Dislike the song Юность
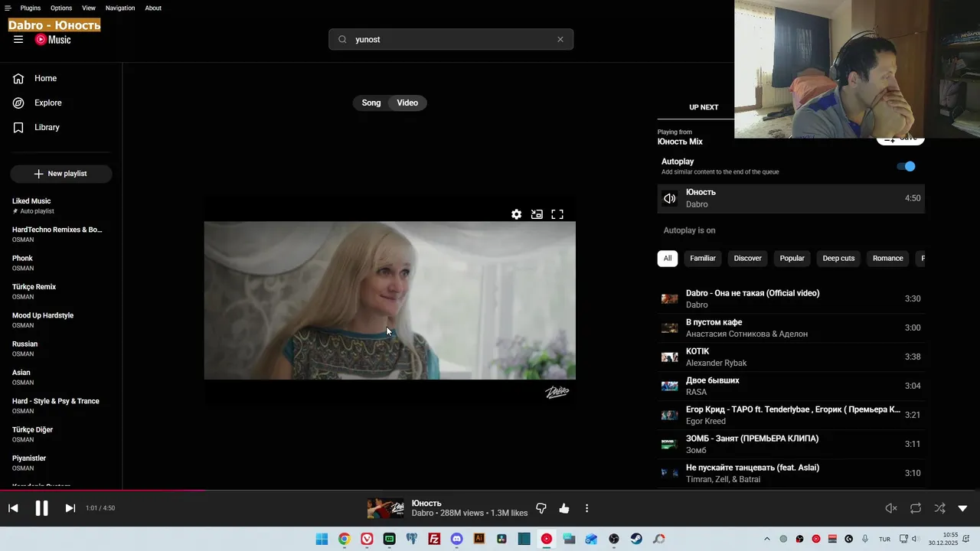This screenshot has width=980, height=551. (x=541, y=508)
